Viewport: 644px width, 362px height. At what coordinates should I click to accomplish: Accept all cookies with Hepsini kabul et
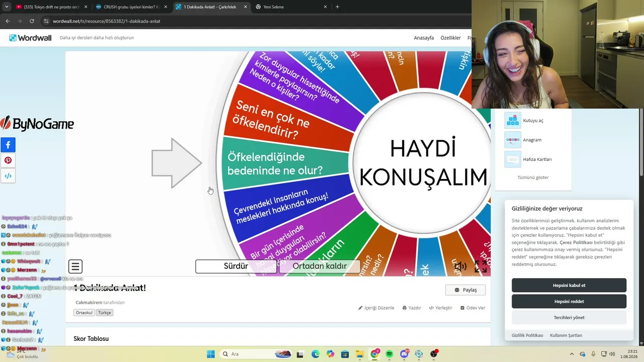pyautogui.click(x=569, y=285)
